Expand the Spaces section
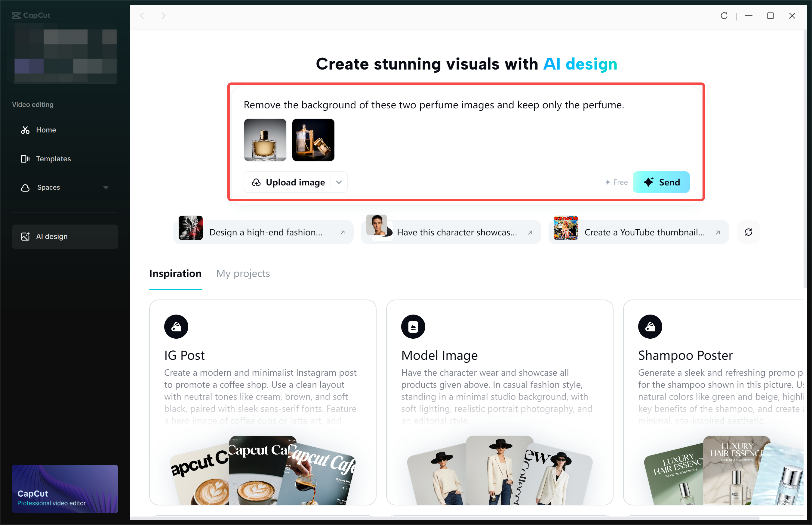This screenshot has height=525, width=812. tap(106, 187)
